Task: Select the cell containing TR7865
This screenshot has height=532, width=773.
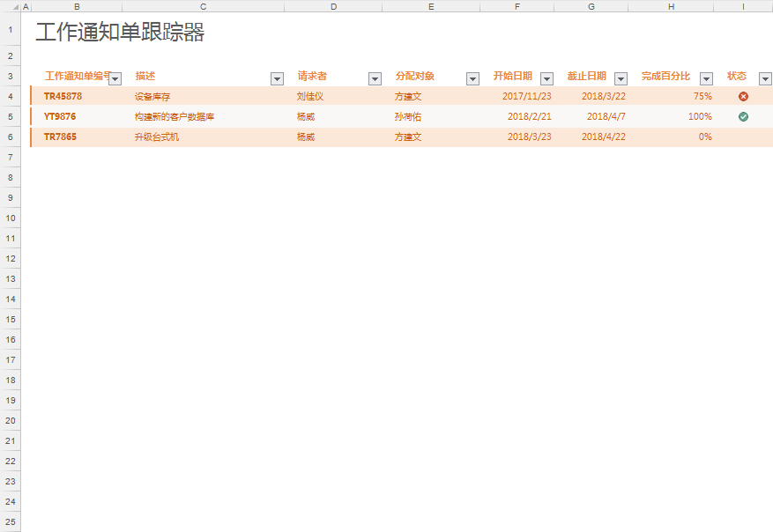Action: (63, 137)
